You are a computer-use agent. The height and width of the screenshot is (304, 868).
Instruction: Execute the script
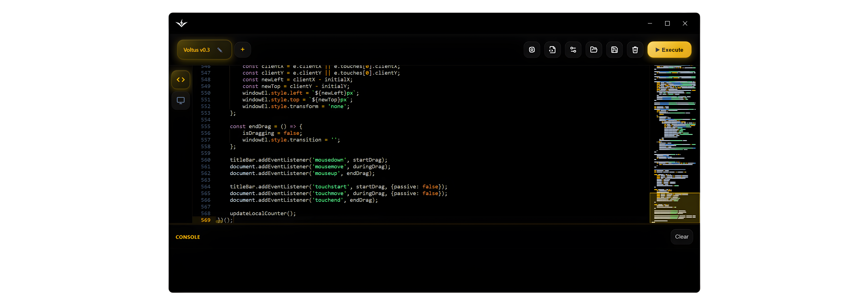point(669,50)
